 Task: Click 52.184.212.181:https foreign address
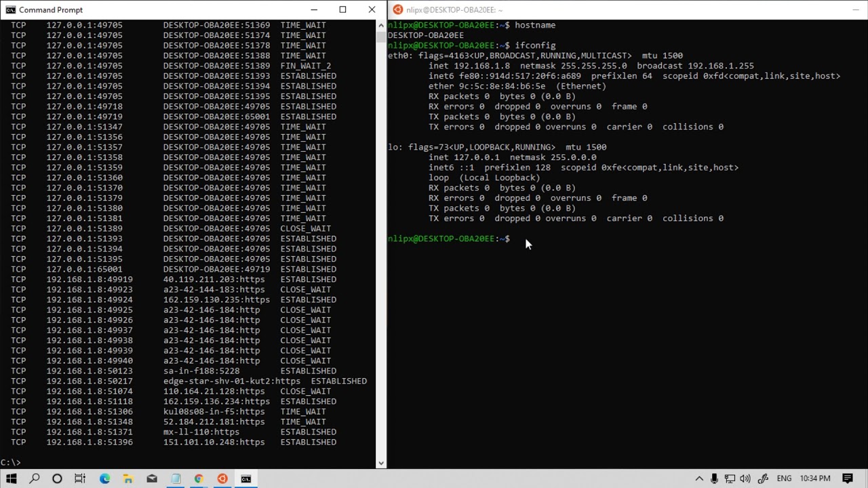tap(214, 422)
